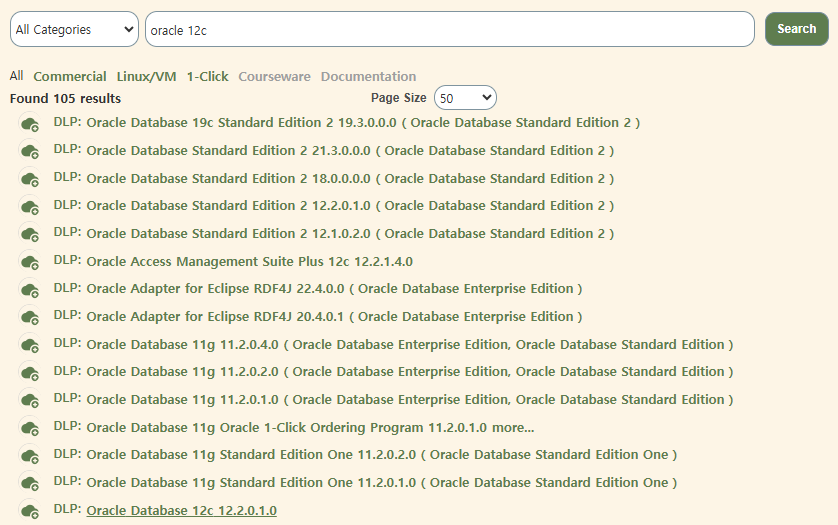This screenshot has height=525, width=838.
Task: Filter results by Courseware
Action: 274,76
